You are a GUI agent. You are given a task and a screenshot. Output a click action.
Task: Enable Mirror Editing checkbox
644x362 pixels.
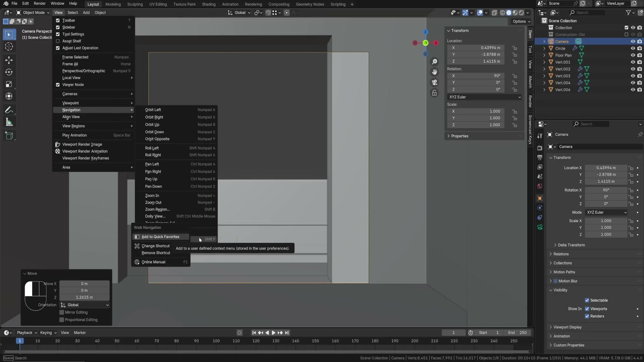pos(62,312)
